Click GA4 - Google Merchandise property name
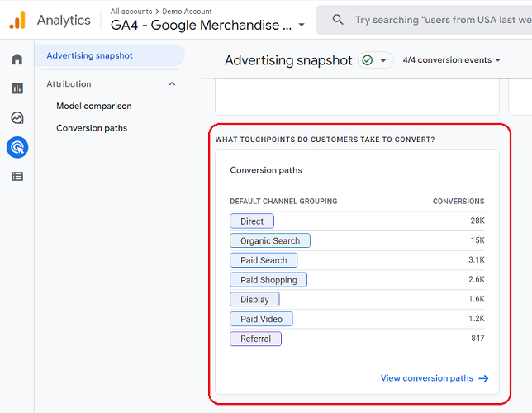The height and width of the screenshot is (413, 532). pos(202,25)
